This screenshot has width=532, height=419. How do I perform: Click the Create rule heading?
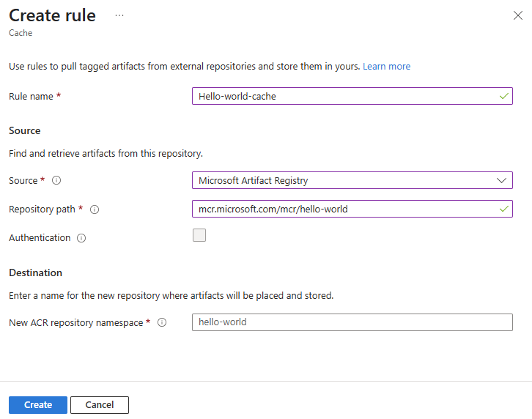coord(53,15)
